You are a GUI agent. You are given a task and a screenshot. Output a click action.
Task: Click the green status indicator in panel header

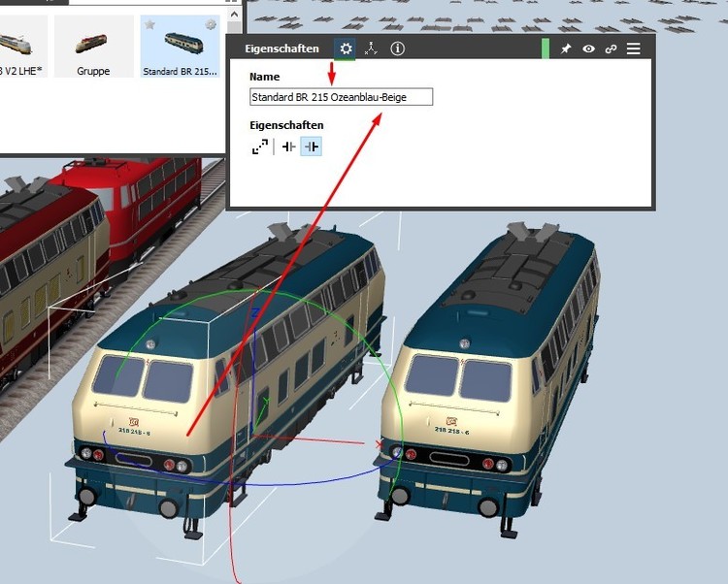click(x=546, y=49)
